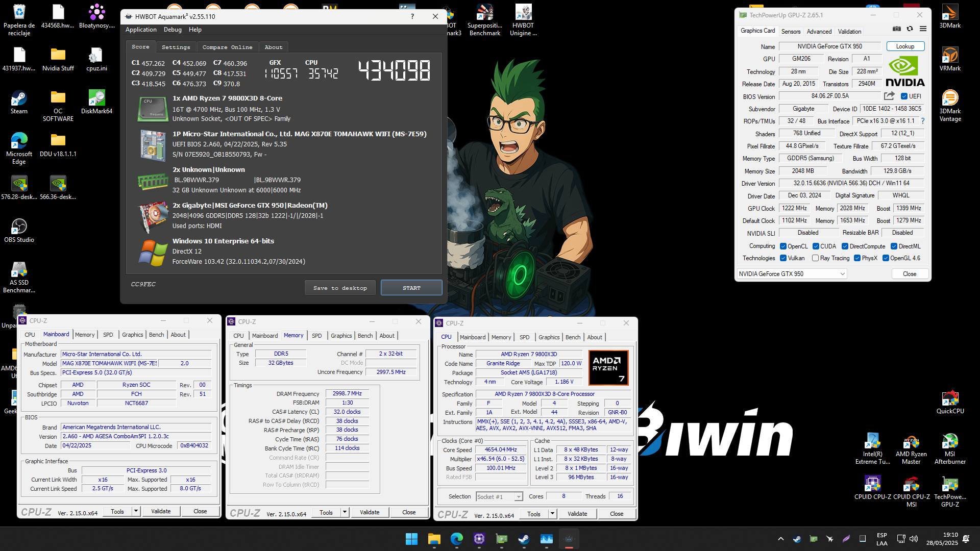The width and height of the screenshot is (980, 551).
Task: Open CPUID CPU-Z MSI desktop icon
Action: click(911, 492)
